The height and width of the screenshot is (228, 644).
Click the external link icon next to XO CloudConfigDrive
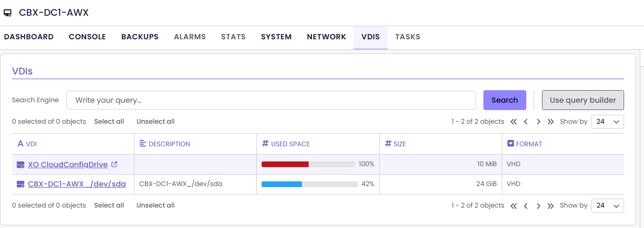click(114, 165)
